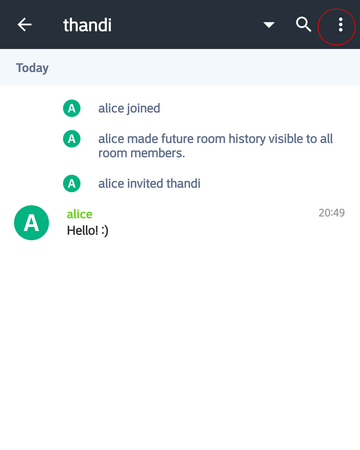Click the large alice avatar
The width and height of the screenshot is (360, 450).
click(31, 223)
